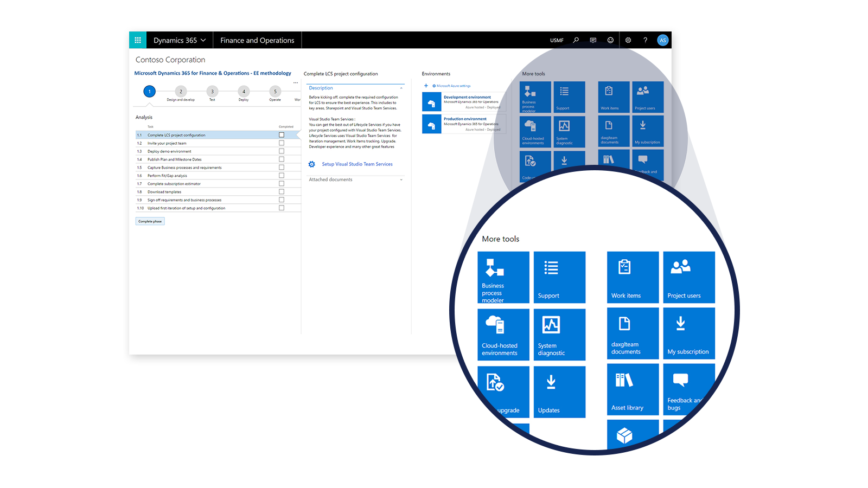Open the Asset library tile in magnified circle

tap(633, 389)
